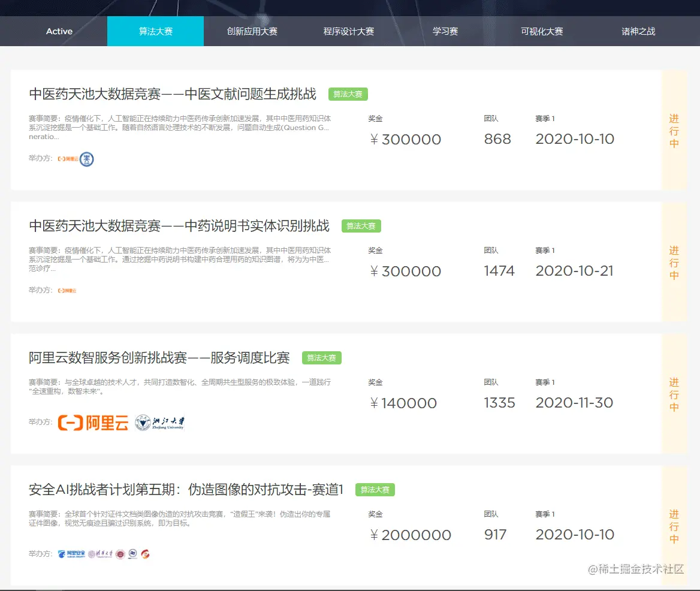Click blue ring organizer logo on 安全AI card
The image size is (700, 591).
(x=132, y=554)
